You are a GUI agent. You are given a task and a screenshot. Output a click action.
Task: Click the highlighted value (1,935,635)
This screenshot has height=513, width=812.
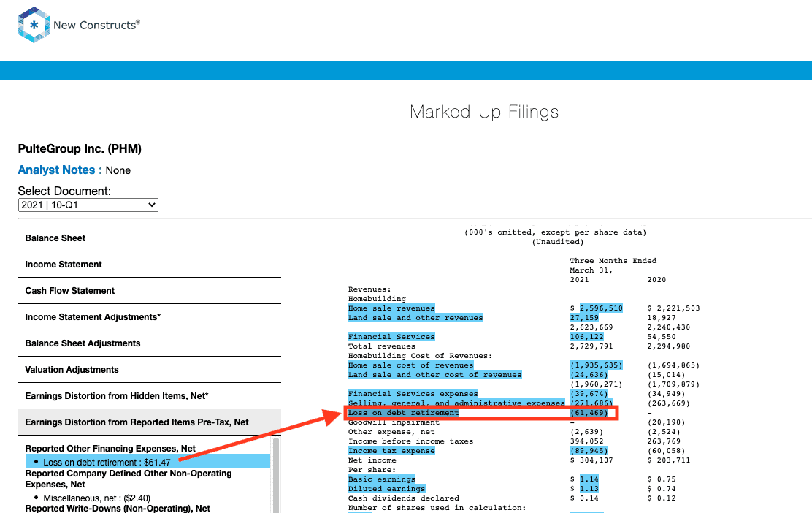[x=596, y=365]
